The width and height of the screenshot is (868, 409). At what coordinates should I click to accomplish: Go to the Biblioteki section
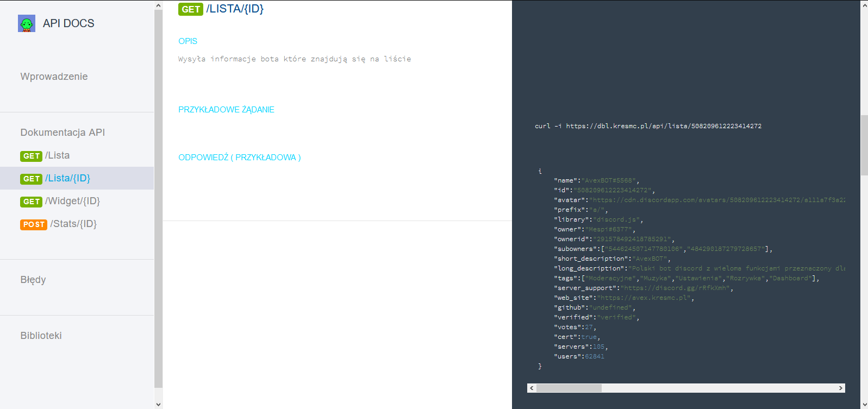click(x=41, y=336)
